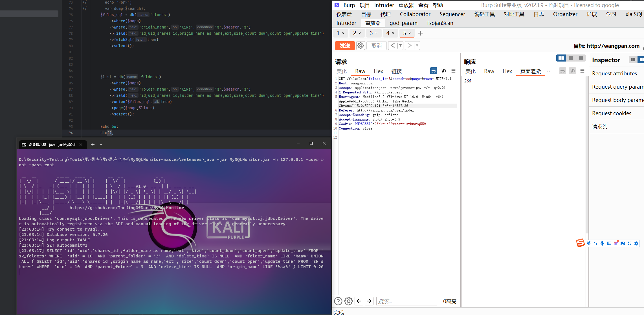Image resolution: width=644 pixels, height=315 pixels.
Task: Open new terminal tab with plus
Action: coord(93,145)
